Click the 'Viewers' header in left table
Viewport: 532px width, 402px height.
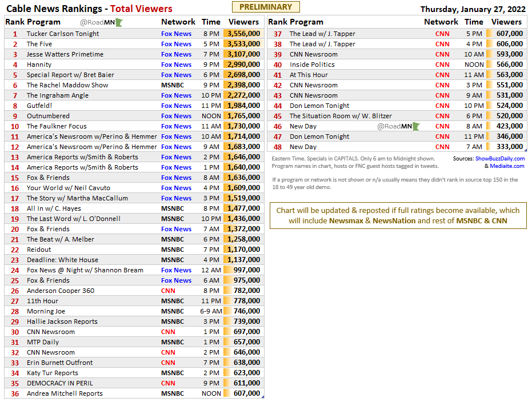point(243,22)
